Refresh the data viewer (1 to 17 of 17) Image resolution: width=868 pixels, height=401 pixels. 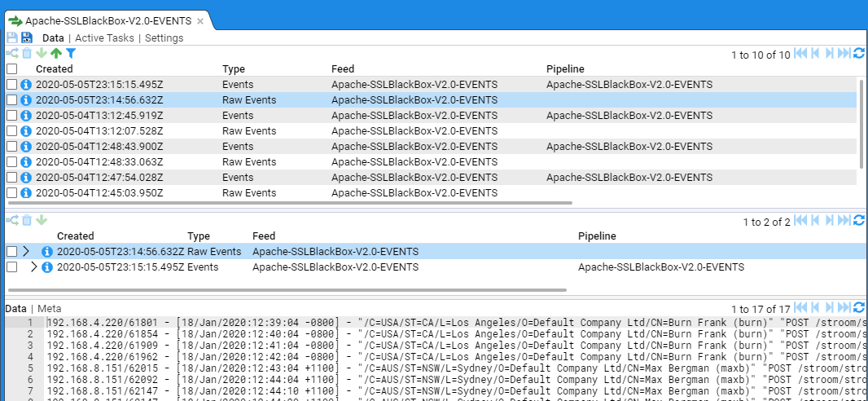859,308
